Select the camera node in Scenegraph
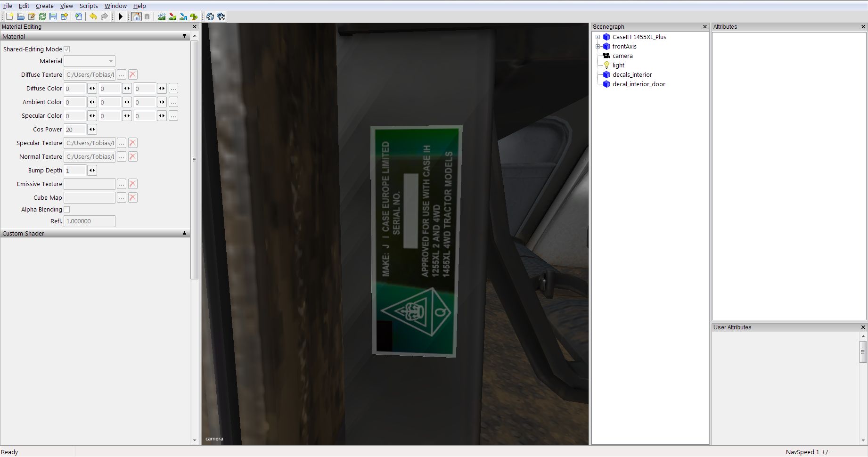This screenshot has height=457, width=868. coord(622,56)
